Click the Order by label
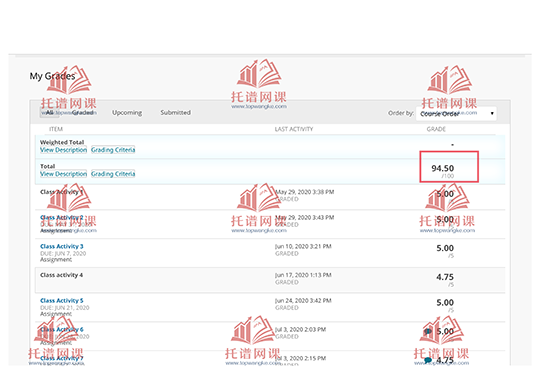 point(401,113)
